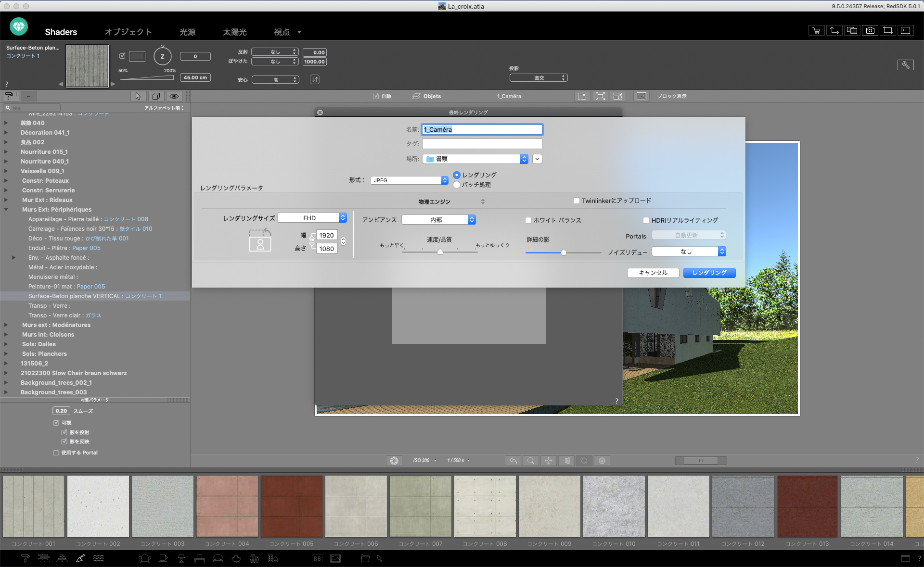Click the fit-to-frame view icon in preview toolbar
This screenshot has width=924, height=567.
tap(600, 96)
